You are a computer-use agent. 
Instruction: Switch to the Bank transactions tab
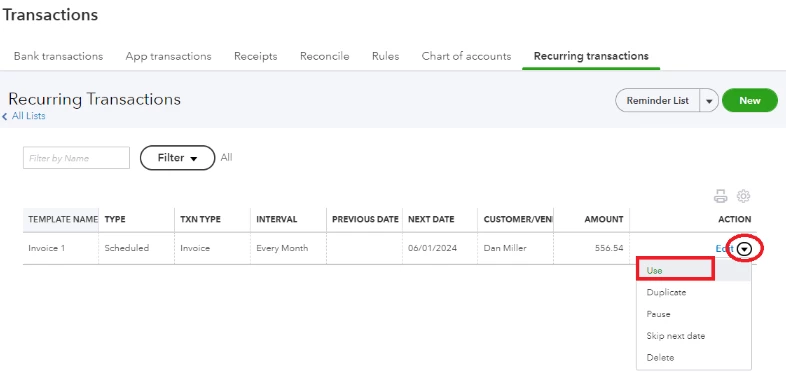[58, 56]
